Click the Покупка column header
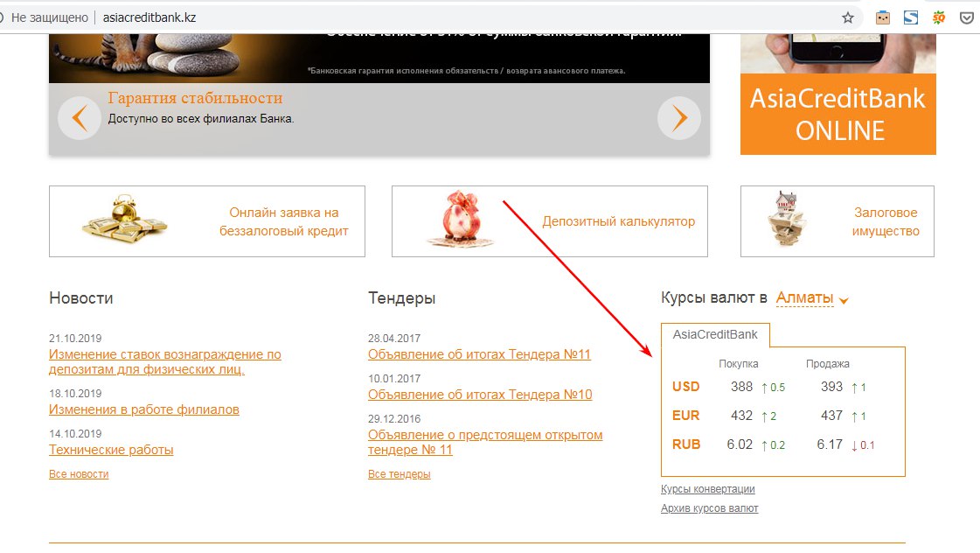The image size is (980, 553). point(738,363)
